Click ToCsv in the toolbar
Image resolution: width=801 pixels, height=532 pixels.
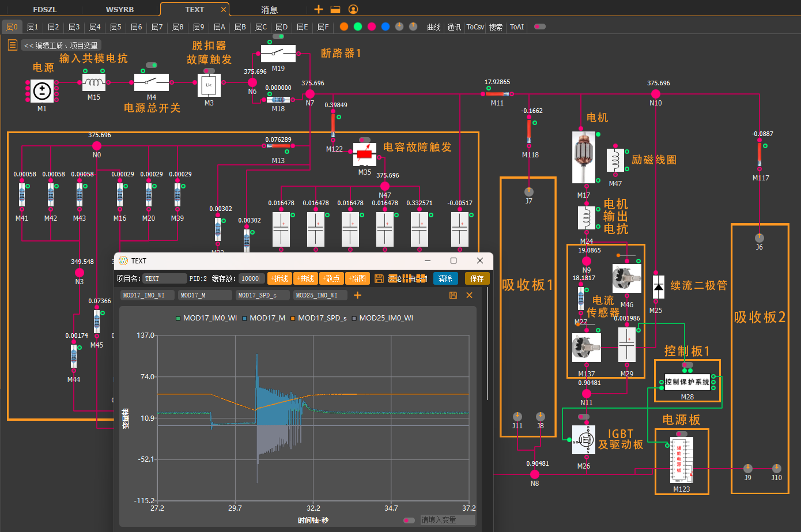point(475,27)
